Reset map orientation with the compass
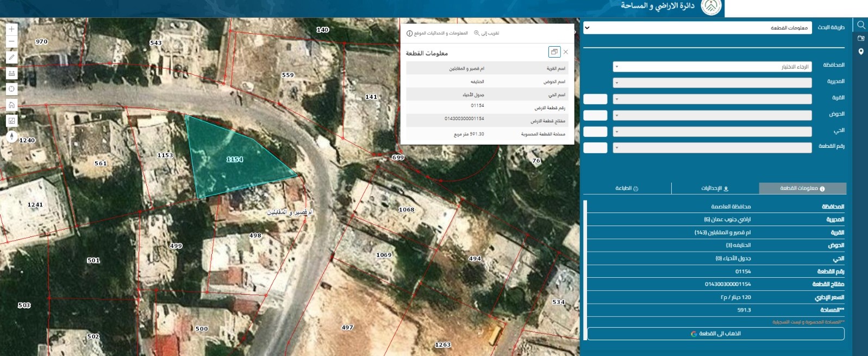The width and height of the screenshot is (868, 356). click(11, 136)
